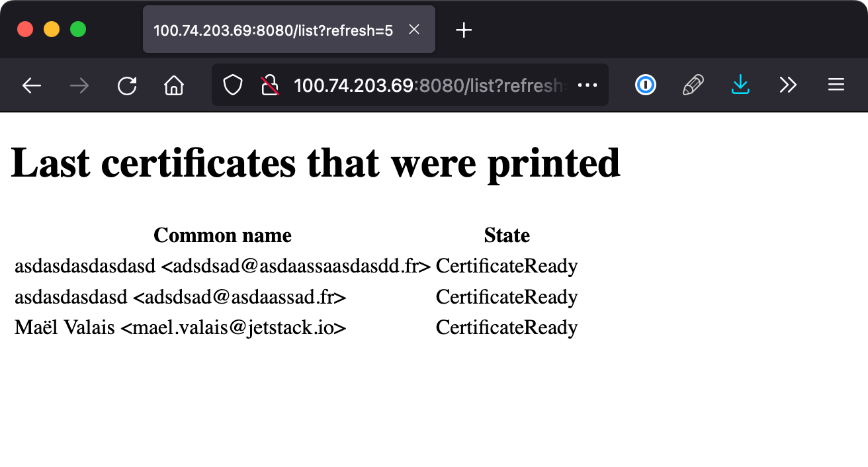This screenshot has width=868, height=467.
Task: Open page actions three-dot menu
Action: coord(587,85)
